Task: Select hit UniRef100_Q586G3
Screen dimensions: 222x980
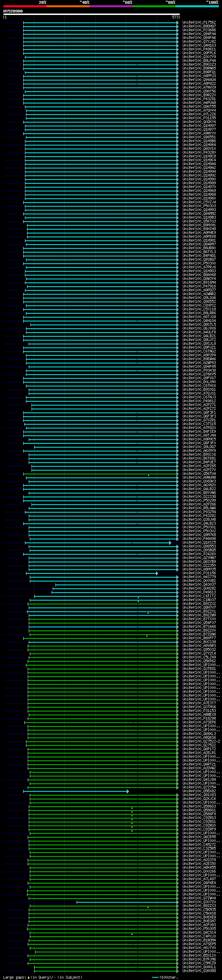Action: (x=199, y=806)
